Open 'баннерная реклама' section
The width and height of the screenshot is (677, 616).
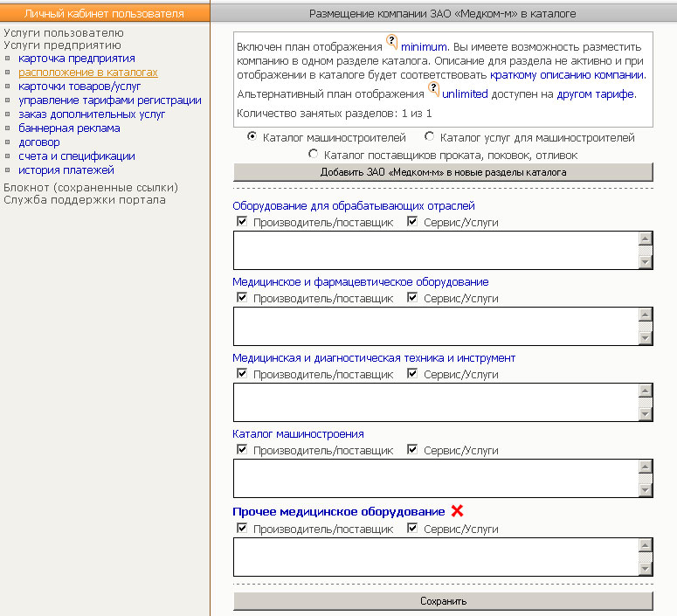point(69,128)
